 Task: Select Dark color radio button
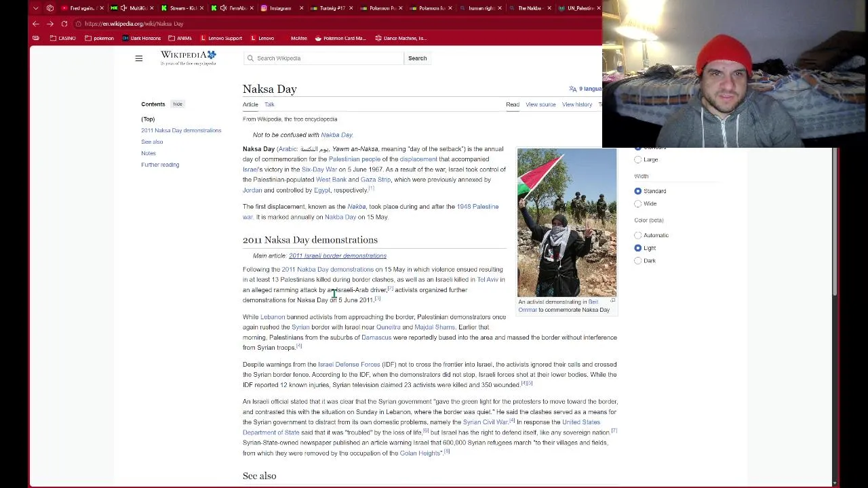coord(638,261)
